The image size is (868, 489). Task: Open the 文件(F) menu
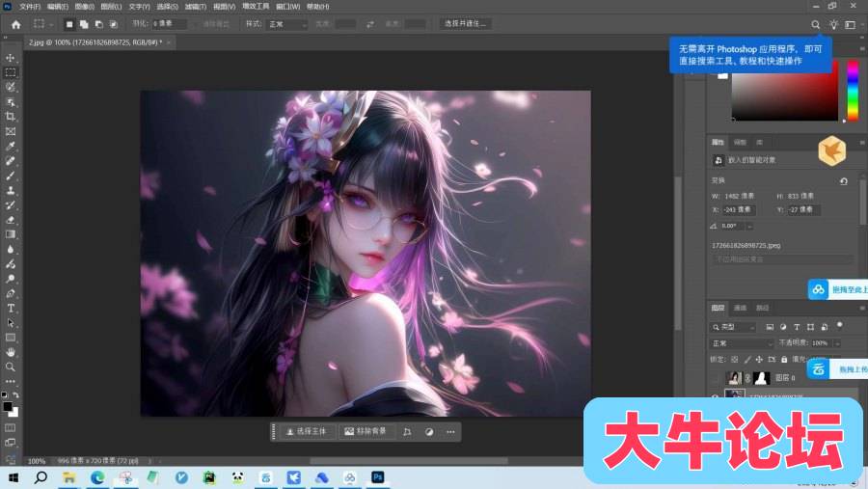click(30, 7)
